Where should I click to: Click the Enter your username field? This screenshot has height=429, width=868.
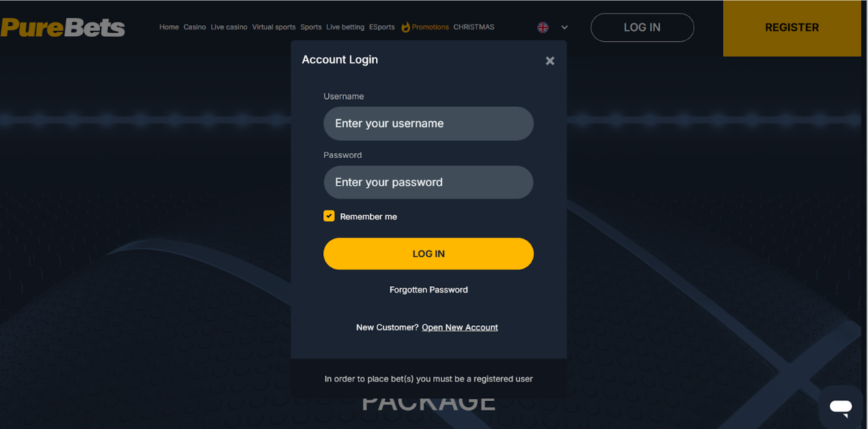429,123
